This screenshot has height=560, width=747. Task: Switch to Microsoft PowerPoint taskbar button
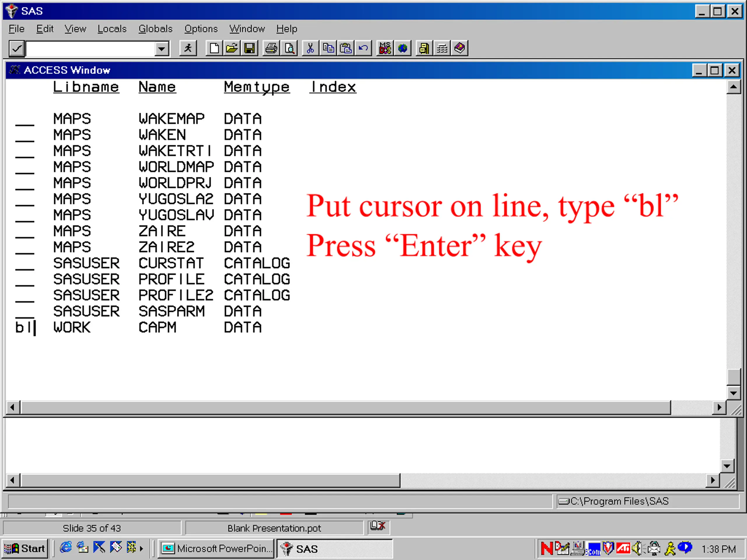click(x=217, y=549)
